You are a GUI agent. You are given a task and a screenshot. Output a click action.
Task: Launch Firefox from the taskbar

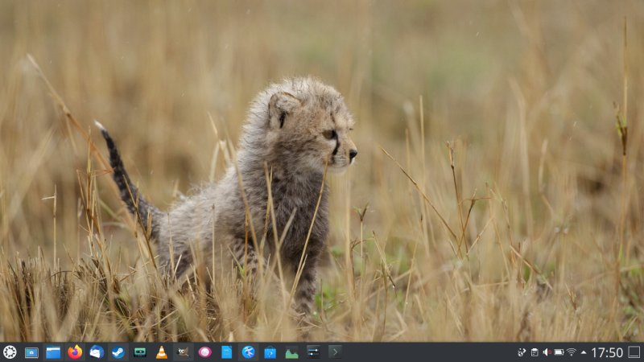pyautogui.click(x=75, y=352)
